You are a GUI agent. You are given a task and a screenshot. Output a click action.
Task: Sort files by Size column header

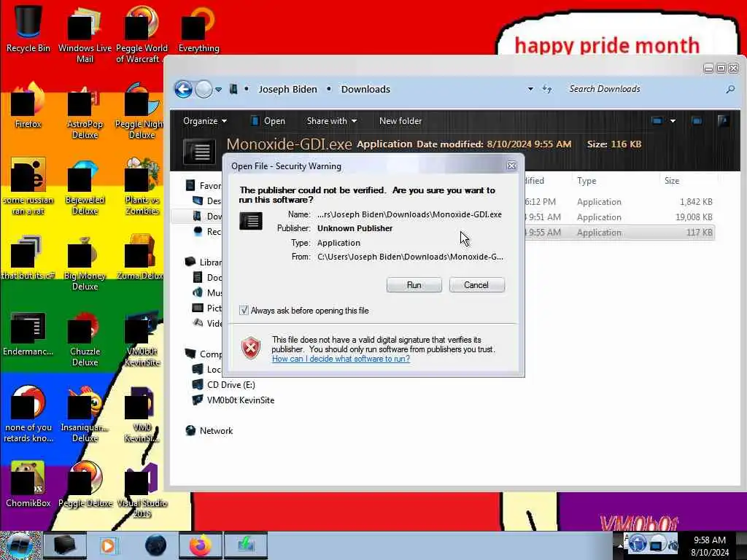672,181
